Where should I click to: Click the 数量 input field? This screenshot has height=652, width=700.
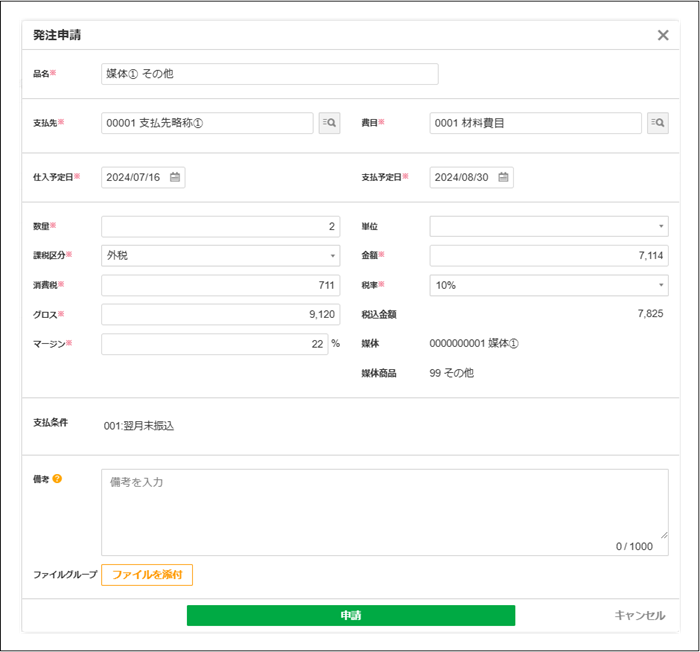point(220,227)
